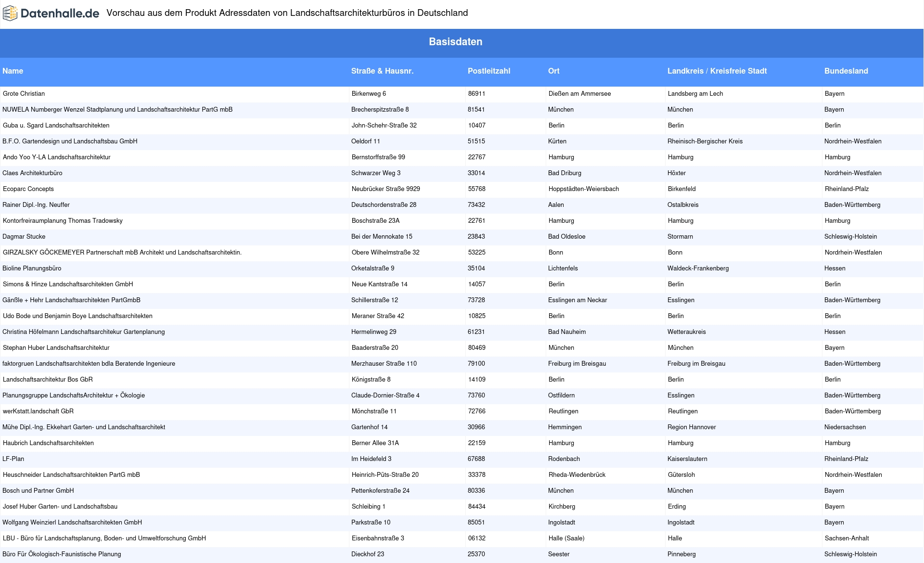Image resolution: width=924 pixels, height=563 pixels.
Task: Click address John-Schehr-Straße 32
Action: pos(384,126)
